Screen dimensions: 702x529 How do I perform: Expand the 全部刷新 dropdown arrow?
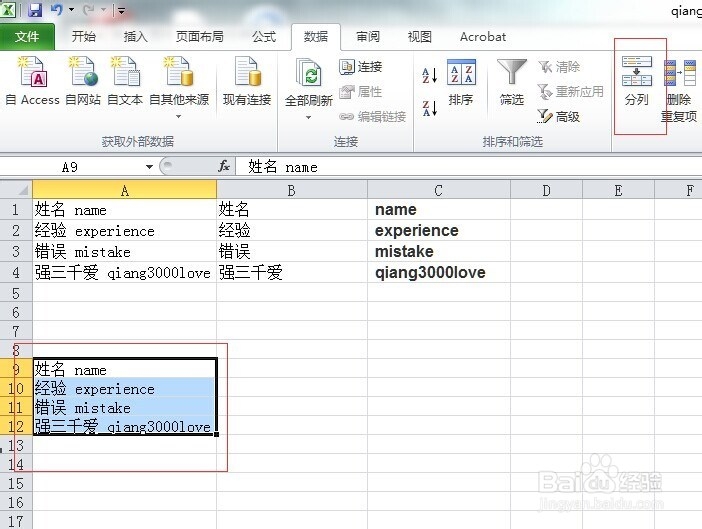(308, 117)
